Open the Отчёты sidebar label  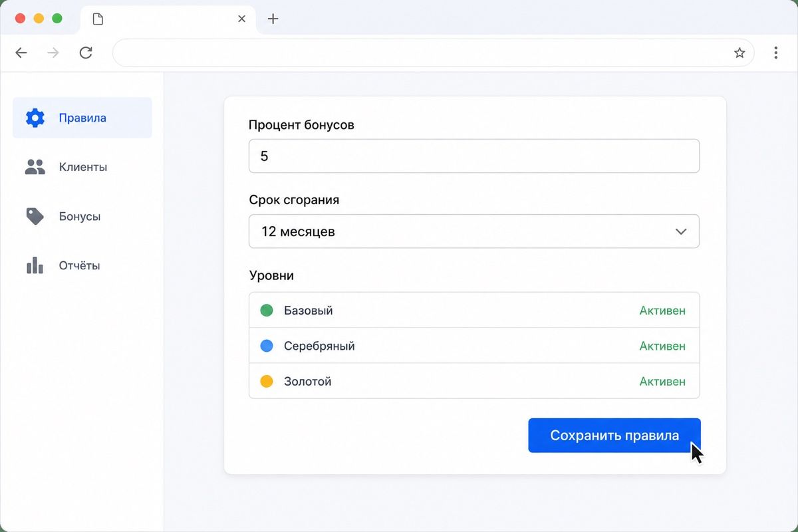click(79, 265)
